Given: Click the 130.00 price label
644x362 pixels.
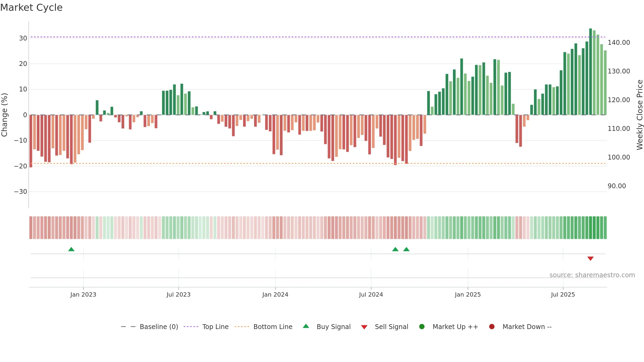Looking at the screenshot, I should click(x=619, y=71).
